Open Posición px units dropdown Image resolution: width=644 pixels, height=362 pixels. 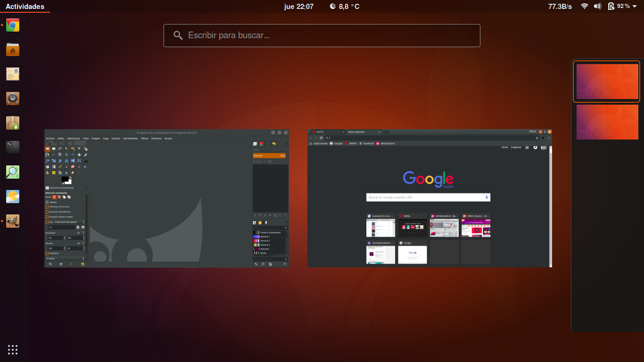[81, 233]
